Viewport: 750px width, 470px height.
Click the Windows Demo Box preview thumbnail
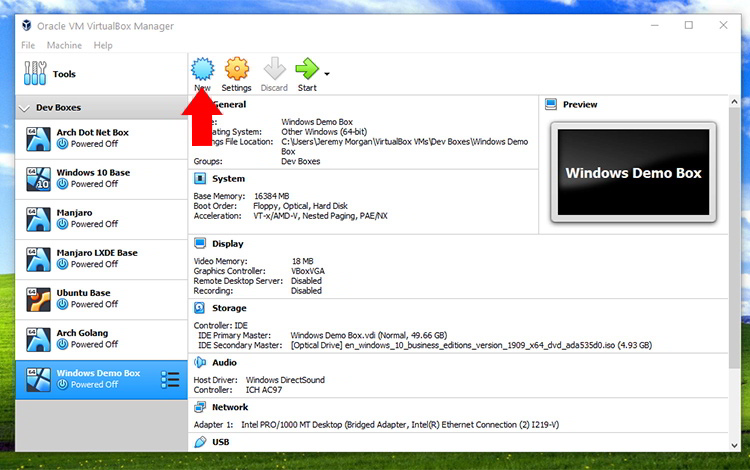(633, 172)
